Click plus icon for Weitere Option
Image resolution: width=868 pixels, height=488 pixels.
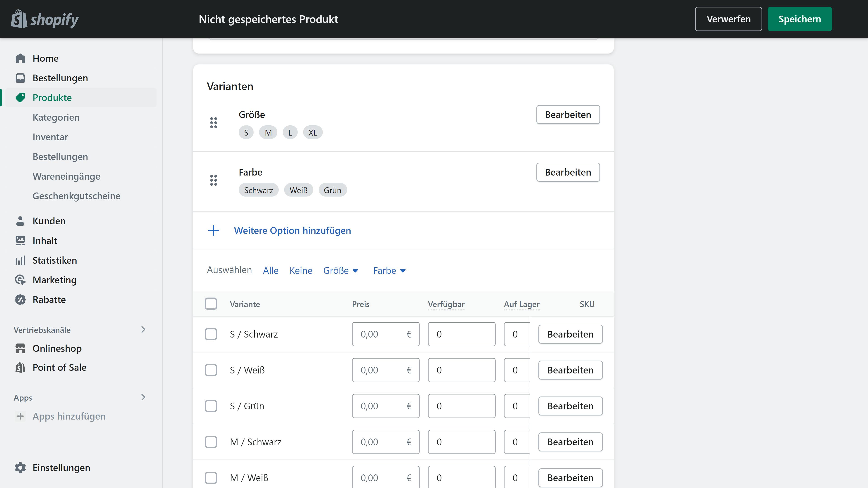pos(214,231)
